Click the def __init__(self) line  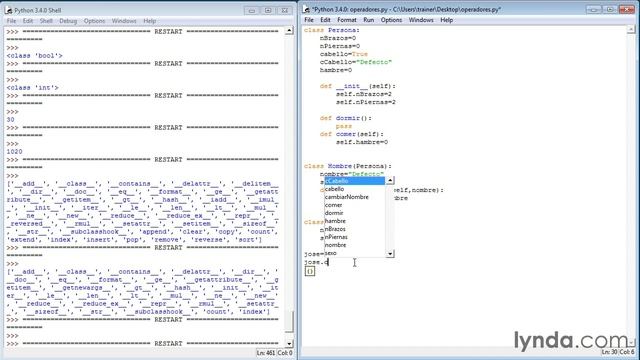click(358, 86)
